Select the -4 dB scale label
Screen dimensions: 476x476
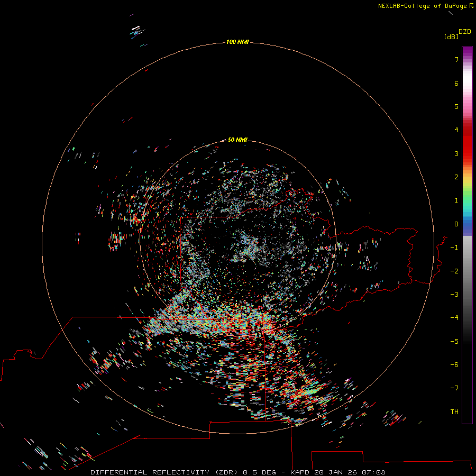[454, 318]
